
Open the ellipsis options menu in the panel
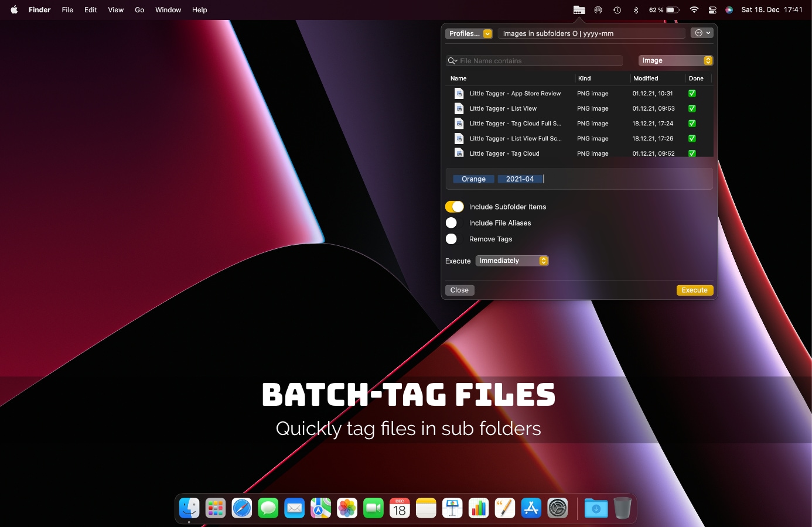pyautogui.click(x=702, y=33)
